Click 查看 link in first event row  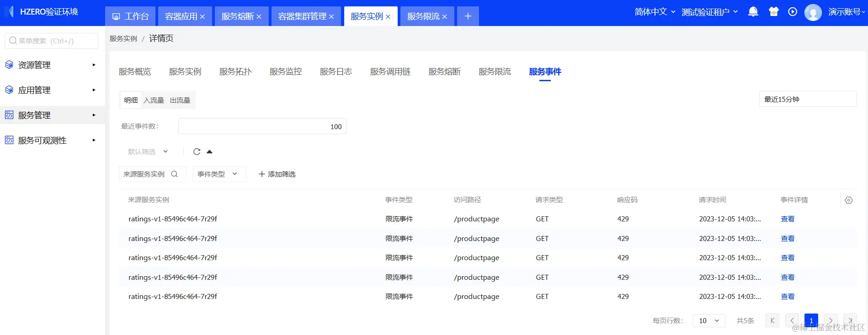point(788,219)
